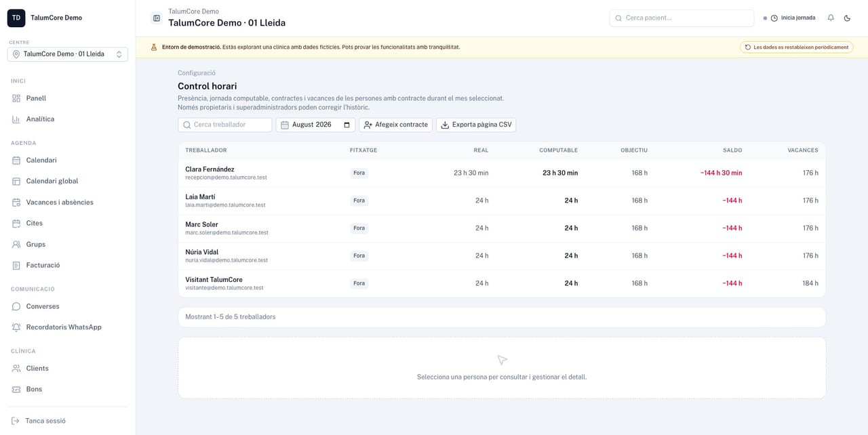
Task: Click the 184 h vacances value
Action: 810,283
